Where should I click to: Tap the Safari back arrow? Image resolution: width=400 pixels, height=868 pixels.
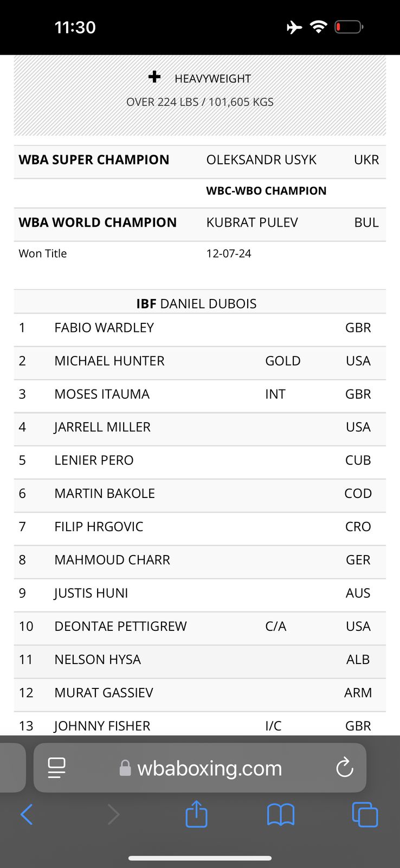[27, 814]
